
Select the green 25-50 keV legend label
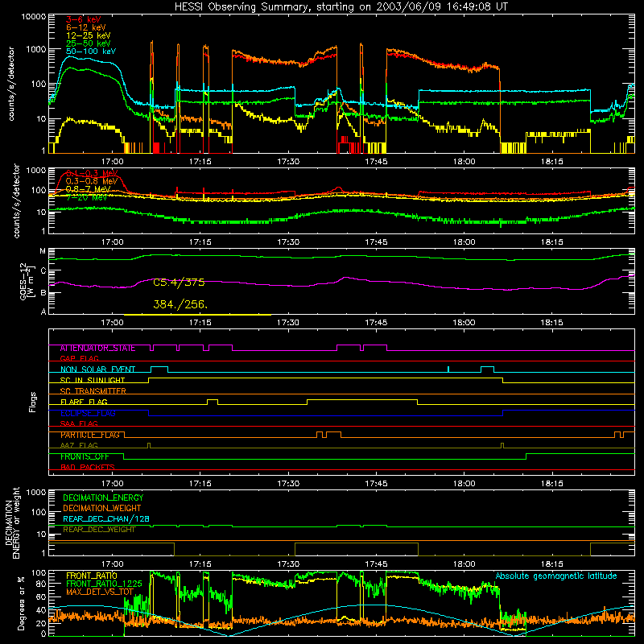coord(89,43)
